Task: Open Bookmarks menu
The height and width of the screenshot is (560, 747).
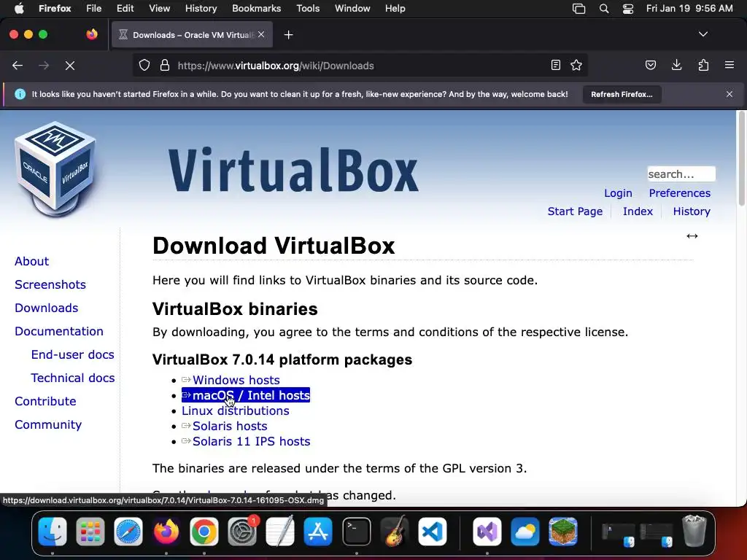Action: coord(256,8)
